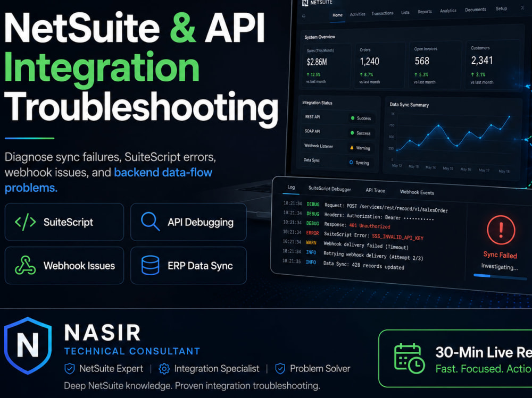Click the 30-Min Live banner button
532x398 pixels.
[x=455, y=358]
